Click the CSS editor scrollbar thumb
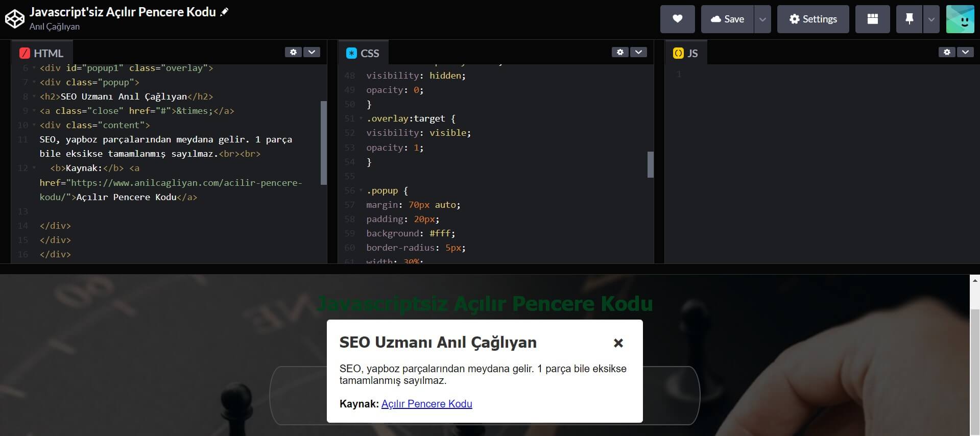The width and height of the screenshot is (980, 436). 650,164
